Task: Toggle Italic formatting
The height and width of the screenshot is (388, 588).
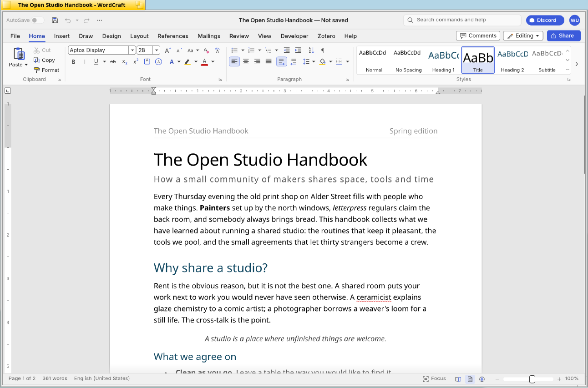Action: (85, 62)
